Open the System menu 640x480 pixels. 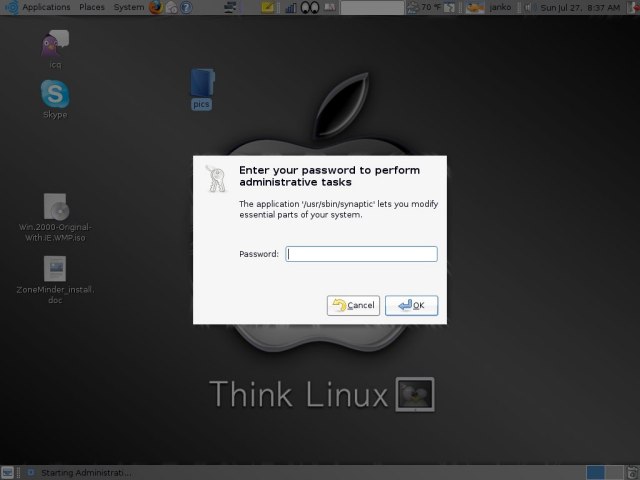129,7
